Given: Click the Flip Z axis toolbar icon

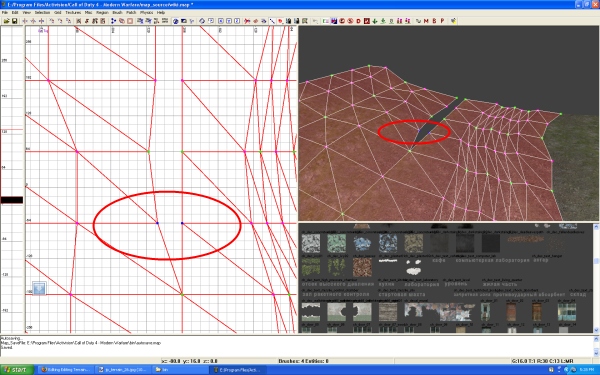Looking at the screenshot, I should pos(41,21).
